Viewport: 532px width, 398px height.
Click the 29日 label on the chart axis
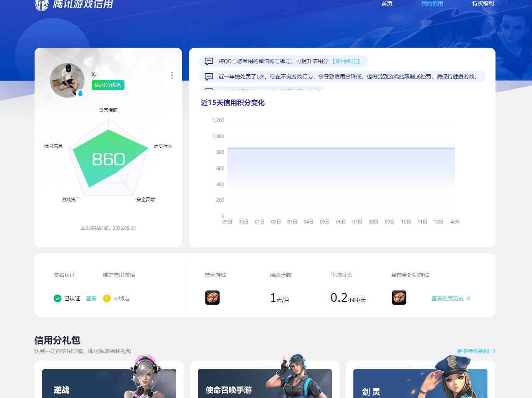point(227,222)
